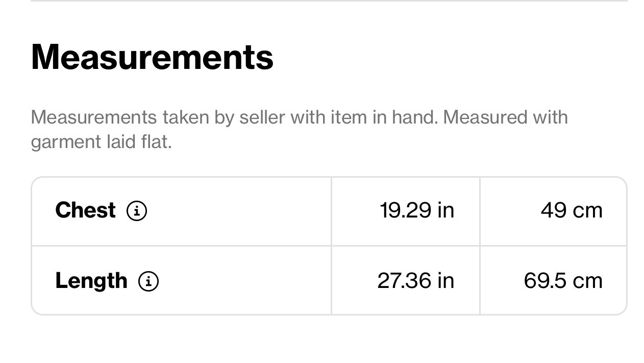
Task: Open the Length measurement info icon
Action: pos(148,281)
